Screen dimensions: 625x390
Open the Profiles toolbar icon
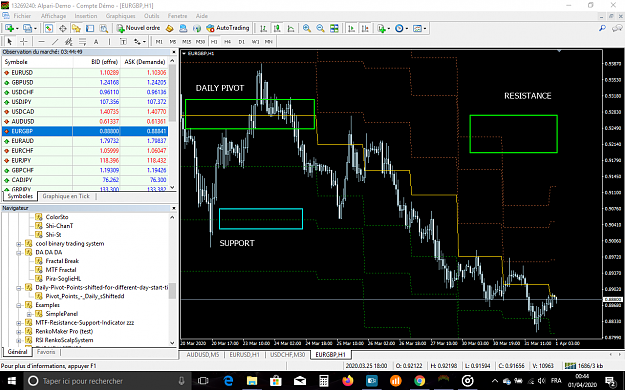pyautogui.click(x=27, y=28)
